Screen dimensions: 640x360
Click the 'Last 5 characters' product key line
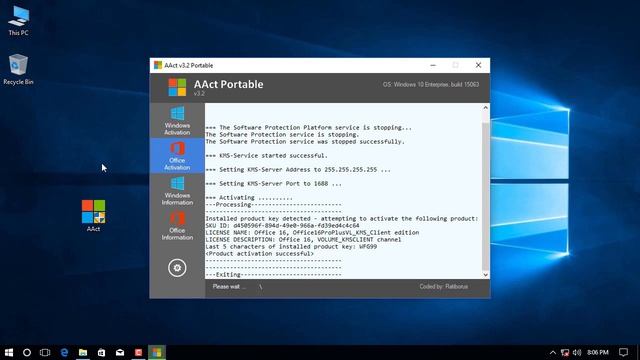coord(291,247)
